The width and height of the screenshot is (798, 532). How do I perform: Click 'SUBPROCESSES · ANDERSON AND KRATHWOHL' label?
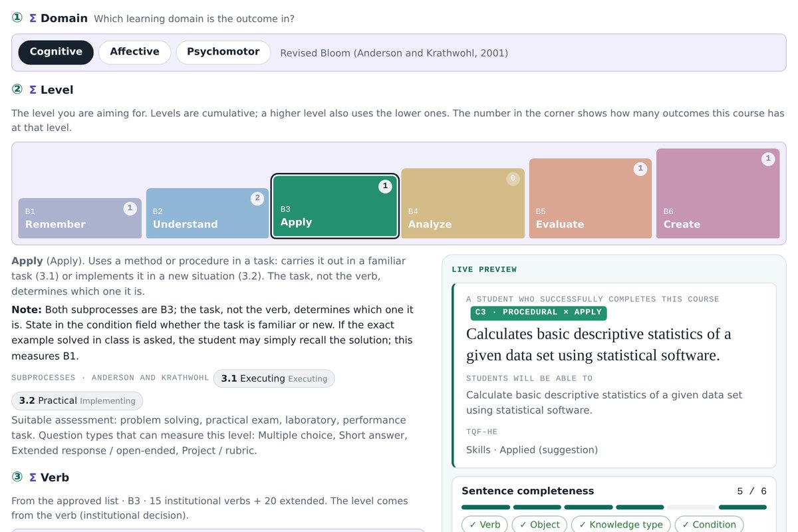[x=110, y=378]
